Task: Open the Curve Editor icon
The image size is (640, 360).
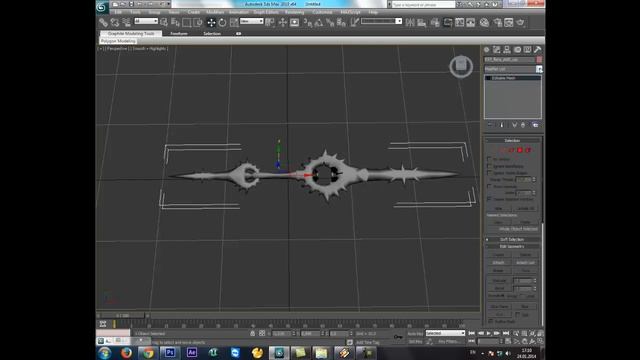Action: tap(460, 22)
